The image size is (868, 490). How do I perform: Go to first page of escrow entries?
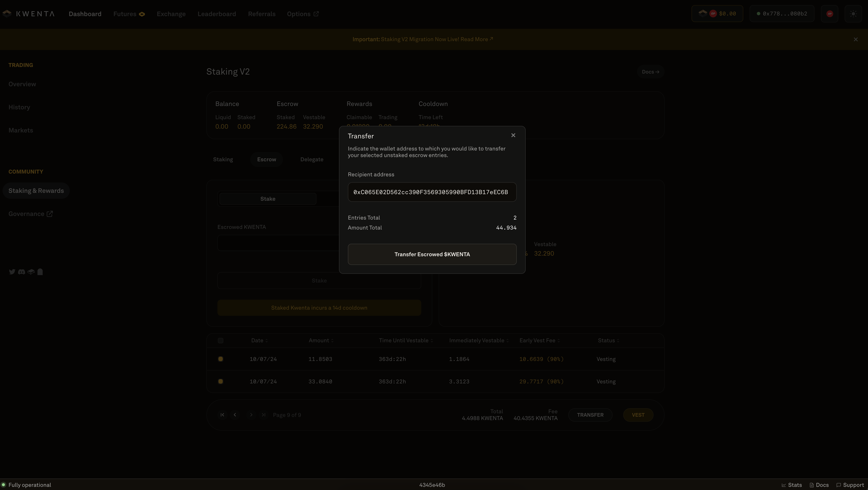click(222, 415)
